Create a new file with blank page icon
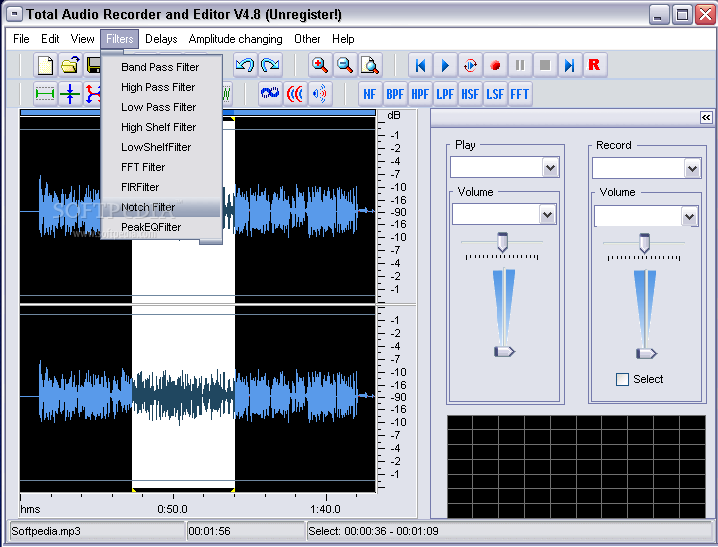This screenshot has height=547, width=718. click(x=45, y=65)
